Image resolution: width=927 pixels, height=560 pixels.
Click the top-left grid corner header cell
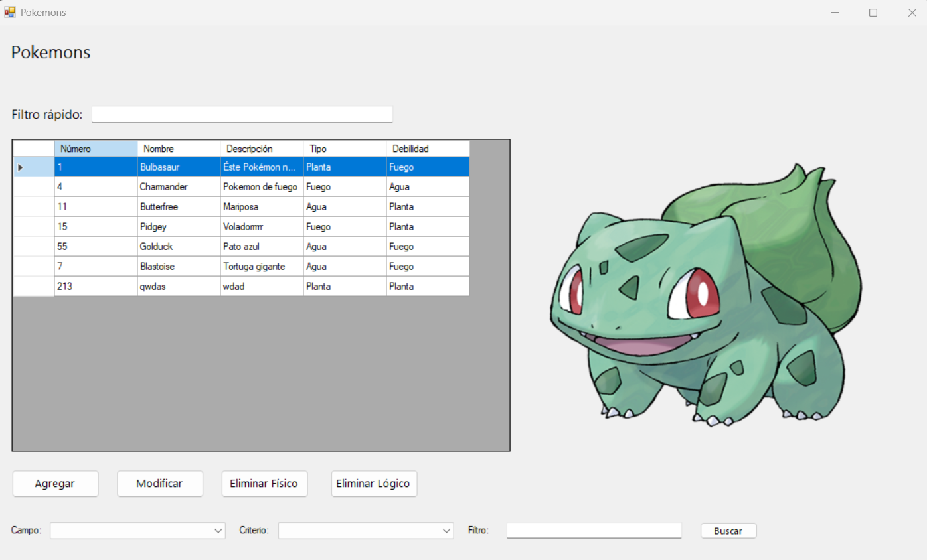click(34, 149)
